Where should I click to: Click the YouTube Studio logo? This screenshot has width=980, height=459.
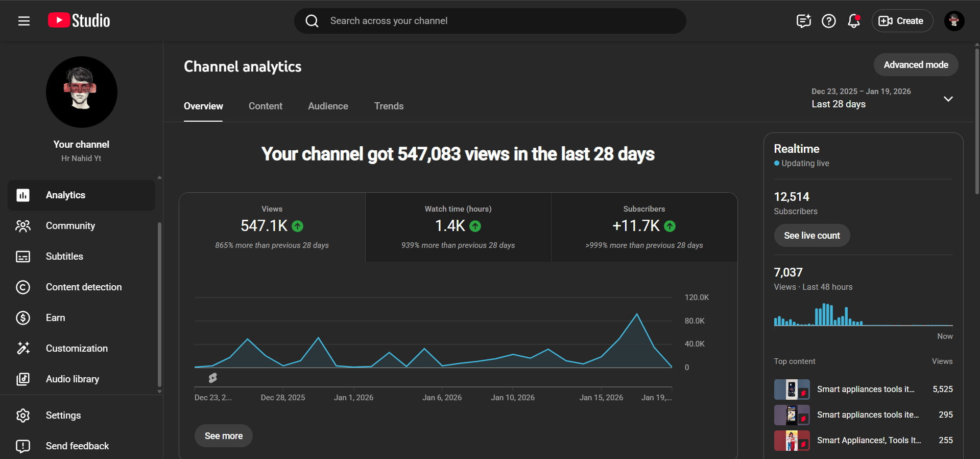tap(79, 20)
